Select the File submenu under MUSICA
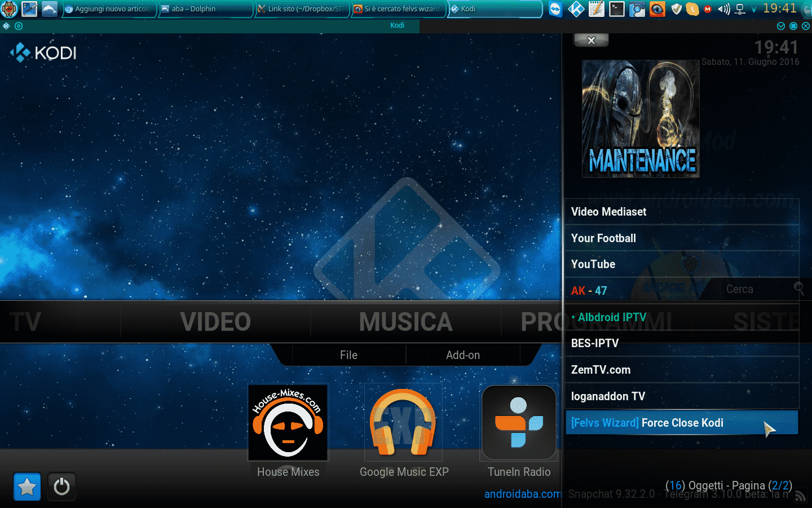 (348, 355)
